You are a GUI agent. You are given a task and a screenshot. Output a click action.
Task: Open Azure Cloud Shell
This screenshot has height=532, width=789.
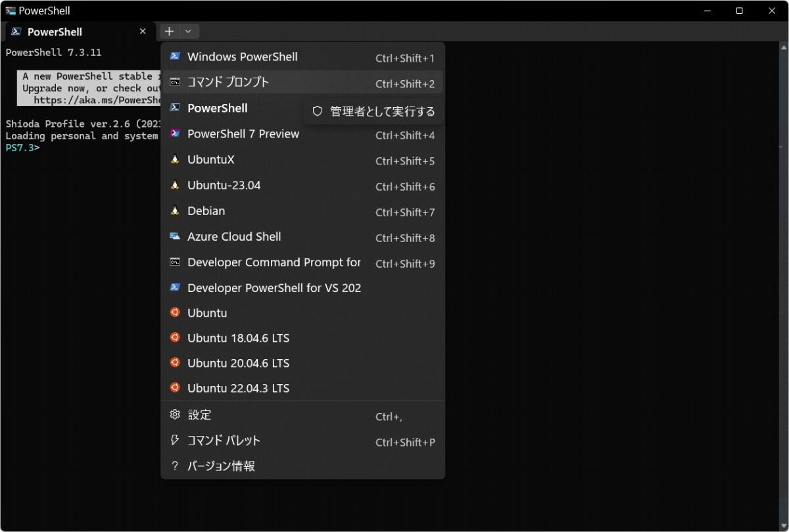pyautogui.click(x=302, y=237)
